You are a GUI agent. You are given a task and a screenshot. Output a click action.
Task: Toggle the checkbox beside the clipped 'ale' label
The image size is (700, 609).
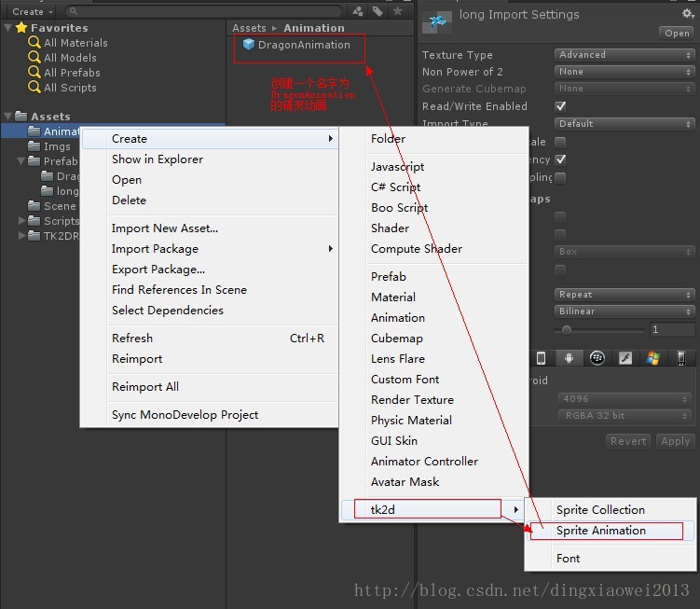pyautogui.click(x=560, y=142)
